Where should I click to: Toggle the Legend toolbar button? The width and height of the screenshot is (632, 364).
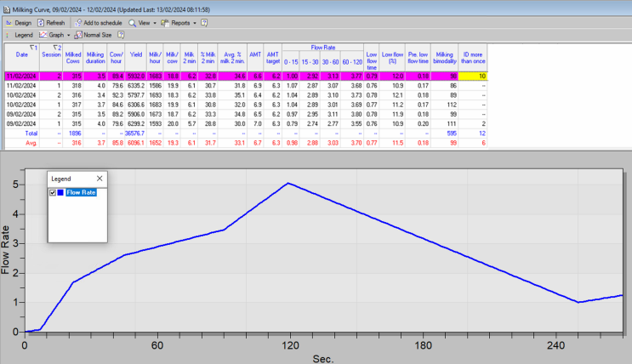tap(20, 35)
